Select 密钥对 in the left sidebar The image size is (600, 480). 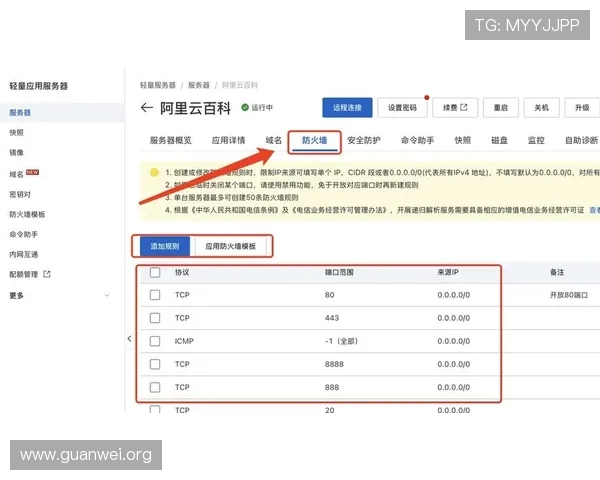(x=20, y=194)
